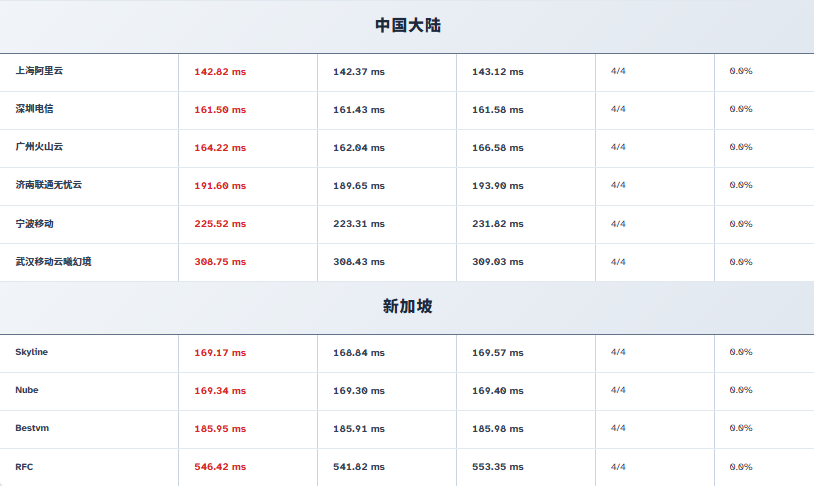This screenshot has width=814, height=486.
Task: Collapse the 中国大陆 section header
Action: (x=407, y=26)
